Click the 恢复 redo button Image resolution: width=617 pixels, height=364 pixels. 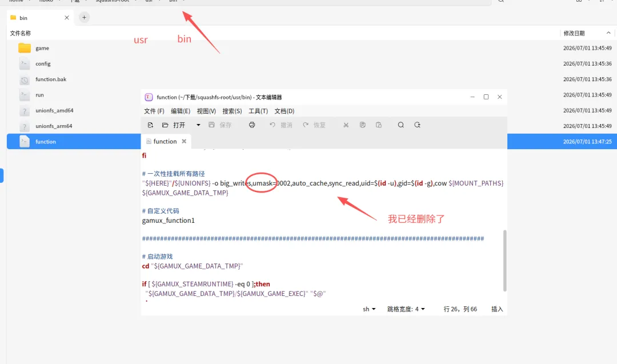[x=314, y=125]
